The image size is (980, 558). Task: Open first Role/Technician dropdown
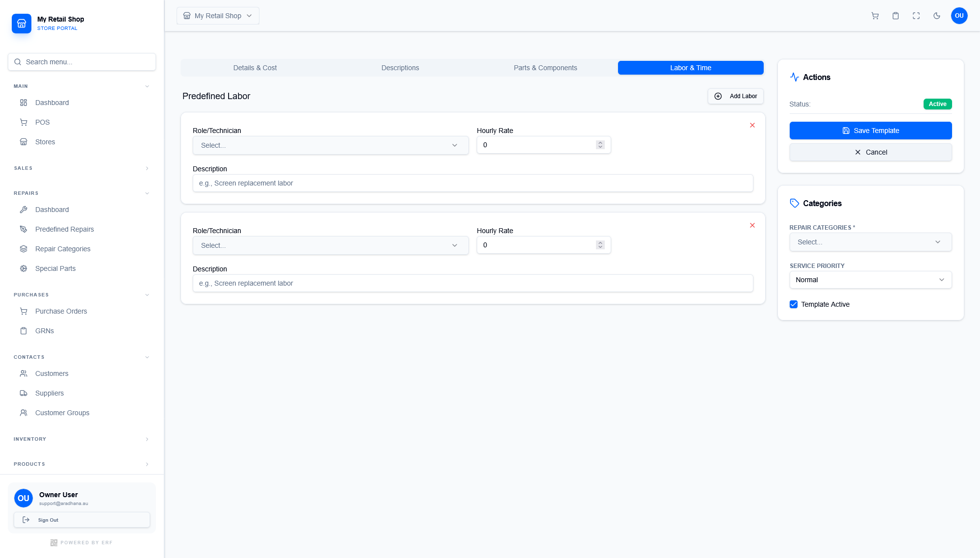click(331, 145)
